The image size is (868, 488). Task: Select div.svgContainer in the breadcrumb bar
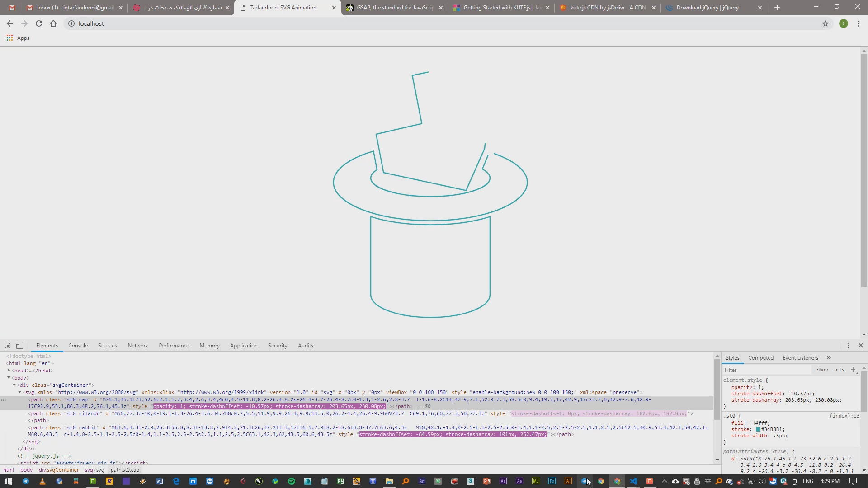[x=58, y=470]
